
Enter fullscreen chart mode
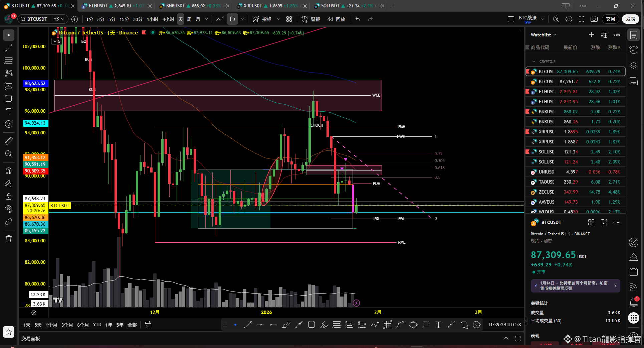(x=582, y=19)
